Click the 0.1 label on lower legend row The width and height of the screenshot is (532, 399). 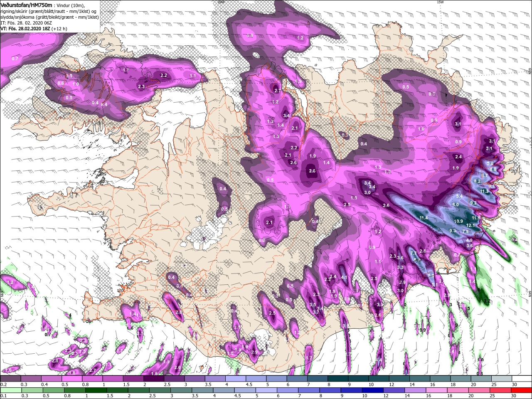4,396
